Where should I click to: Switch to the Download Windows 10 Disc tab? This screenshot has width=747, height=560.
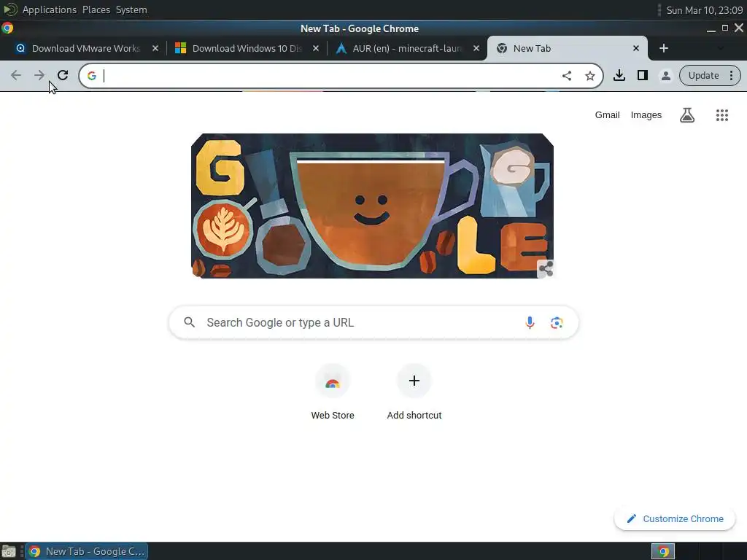(247, 48)
